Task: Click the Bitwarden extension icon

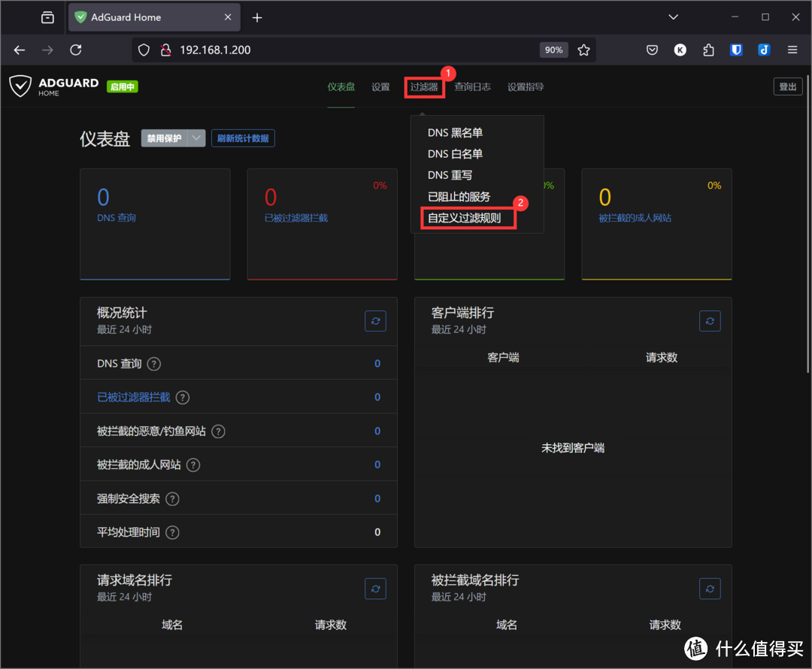Action: click(x=736, y=50)
